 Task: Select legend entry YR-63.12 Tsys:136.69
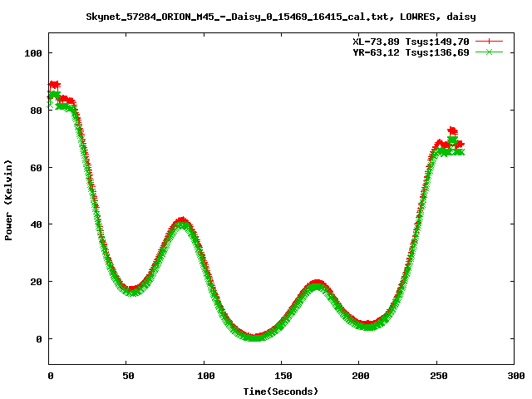point(411,52)
